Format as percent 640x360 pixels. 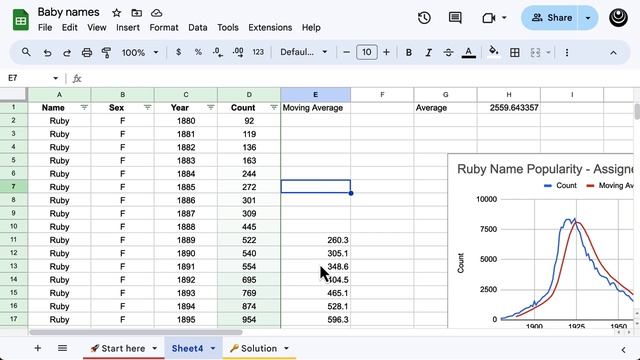pyautogui.click(x=198, y=52)
